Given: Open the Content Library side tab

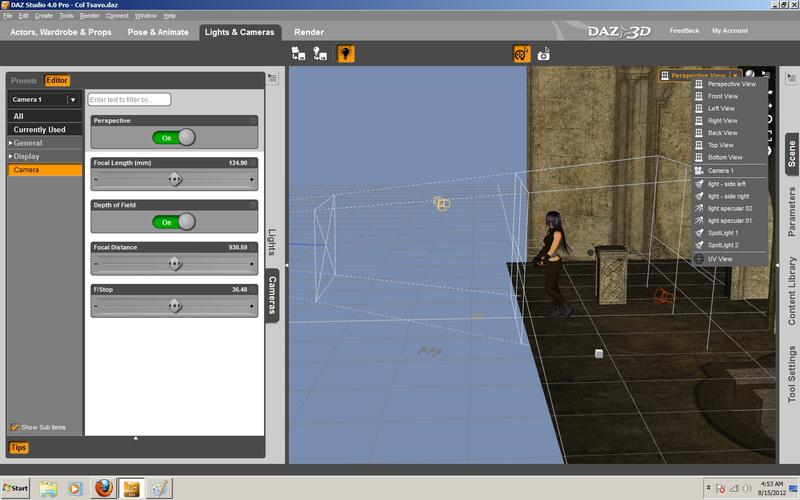Looking at the screenshot, I should pos(791,291).
